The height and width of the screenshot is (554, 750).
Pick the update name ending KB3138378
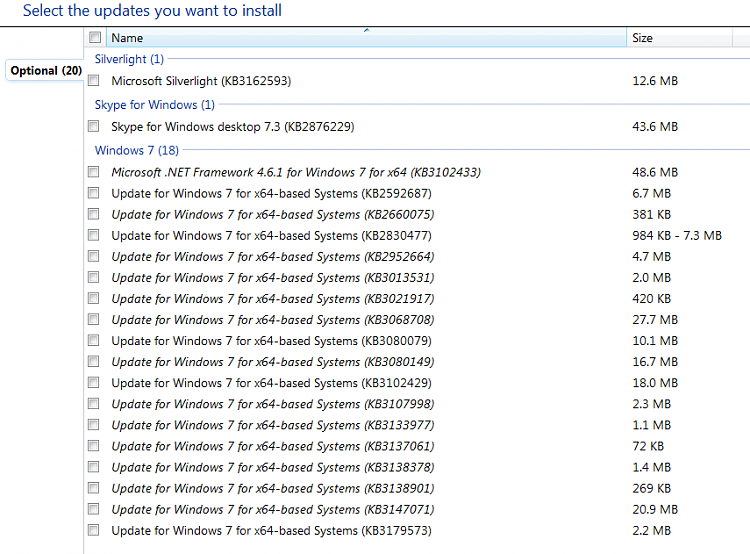pyautogui.click(x=273, y=467)
